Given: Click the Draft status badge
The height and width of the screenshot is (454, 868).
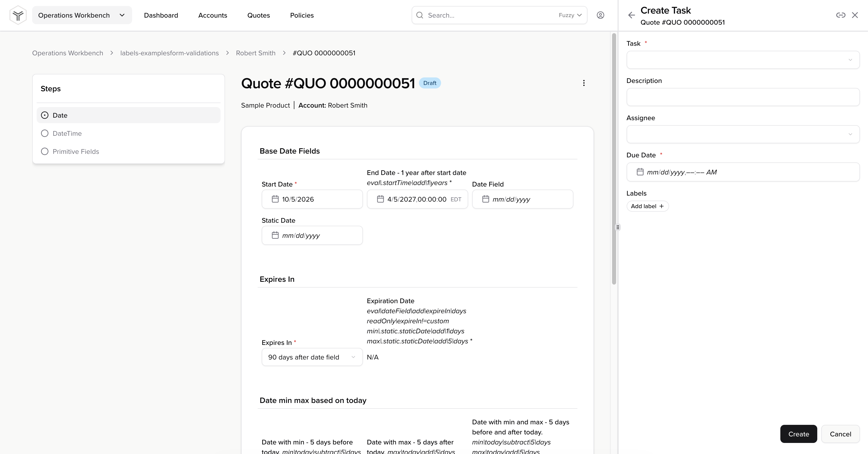Looking at the screenshot, I should coord(430,83).
